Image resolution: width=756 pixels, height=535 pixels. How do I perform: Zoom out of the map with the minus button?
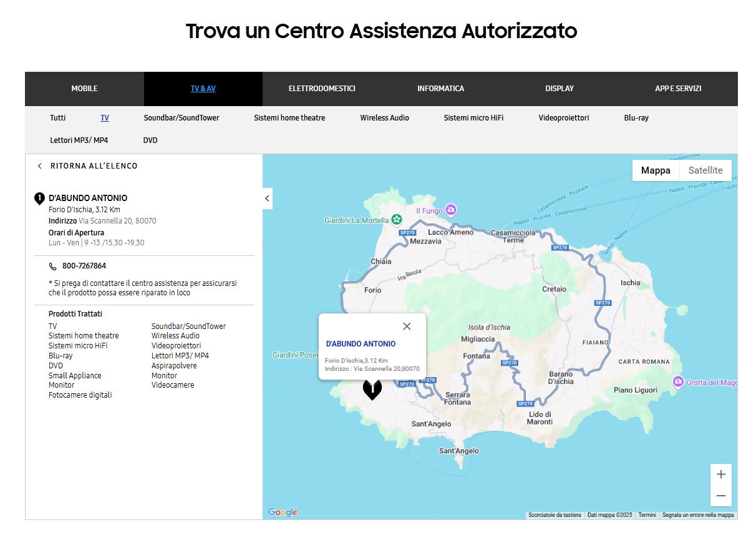(x=721, y=496)
